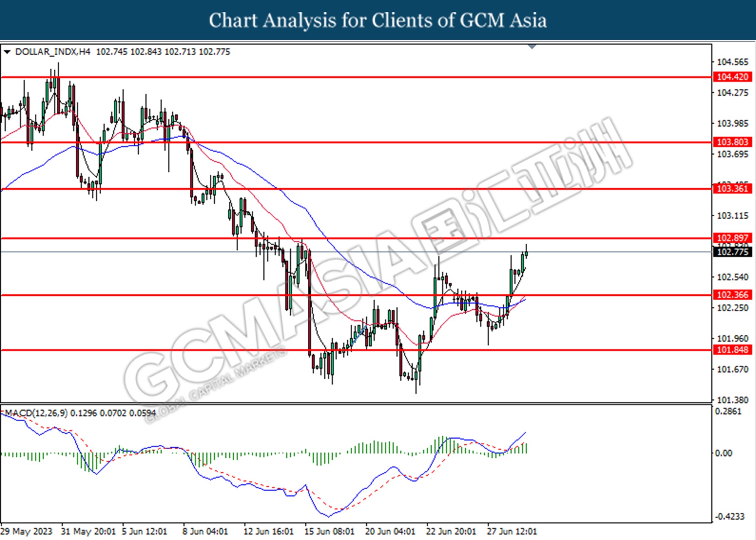The height and width of the screenshot is (540, 756).
Task: Click the 101.960 price axis value
Action: coord(733,338)
